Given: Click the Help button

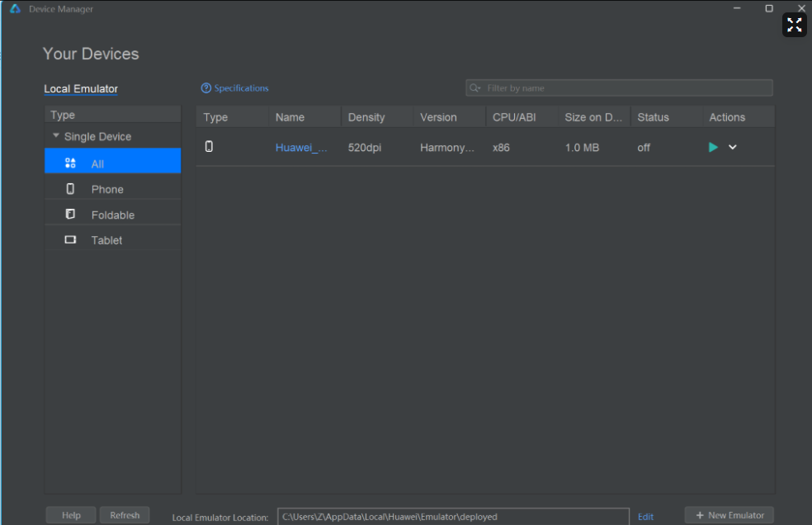Looking at the screenshot, I should [71, 515].
